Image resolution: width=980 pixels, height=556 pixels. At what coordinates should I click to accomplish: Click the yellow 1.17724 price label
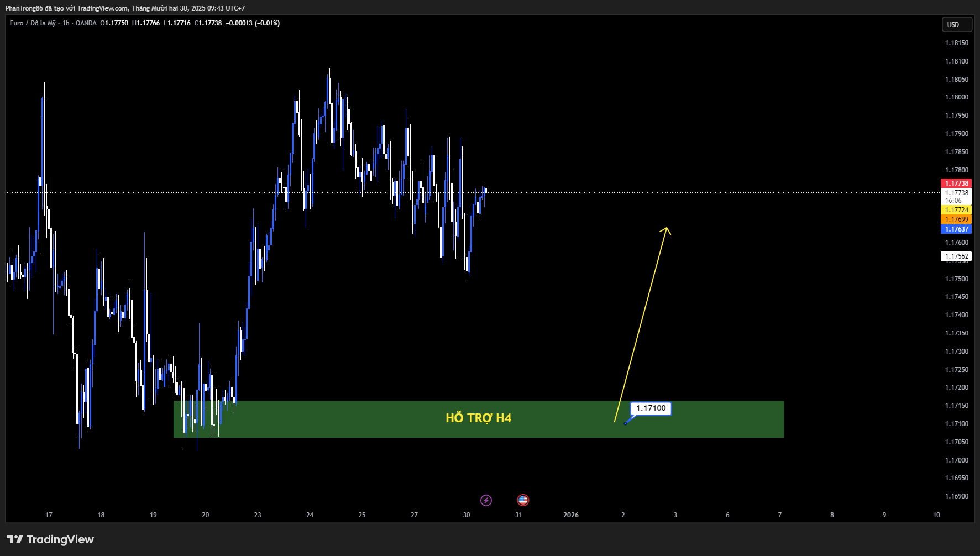(x=956, y=211)
